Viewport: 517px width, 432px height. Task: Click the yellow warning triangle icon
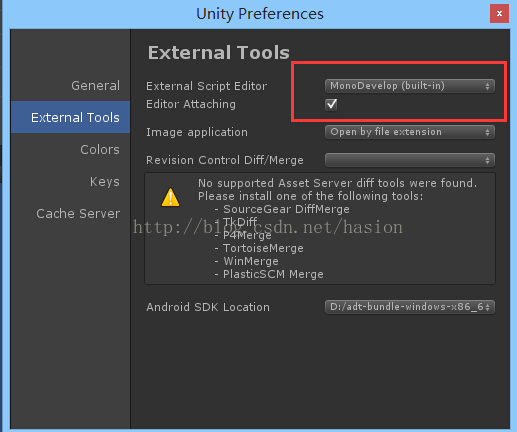coord(170,197)
